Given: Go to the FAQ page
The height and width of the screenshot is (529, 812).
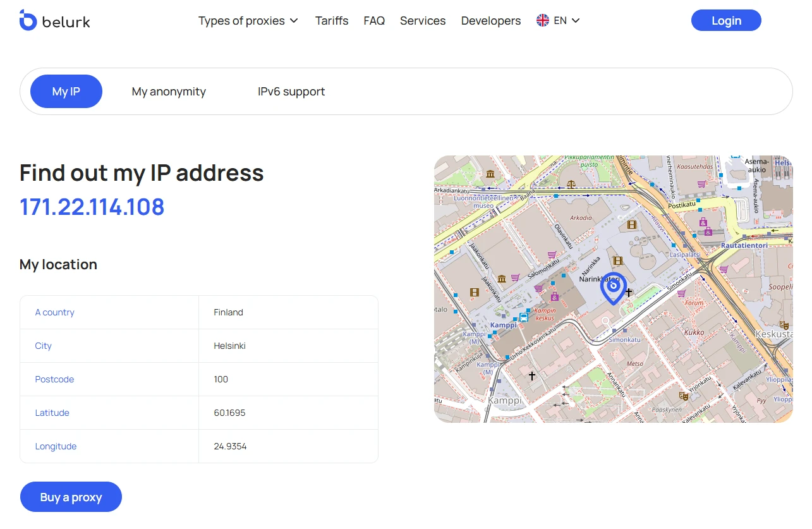Looking at the screenshot, I should click(374, 21).
